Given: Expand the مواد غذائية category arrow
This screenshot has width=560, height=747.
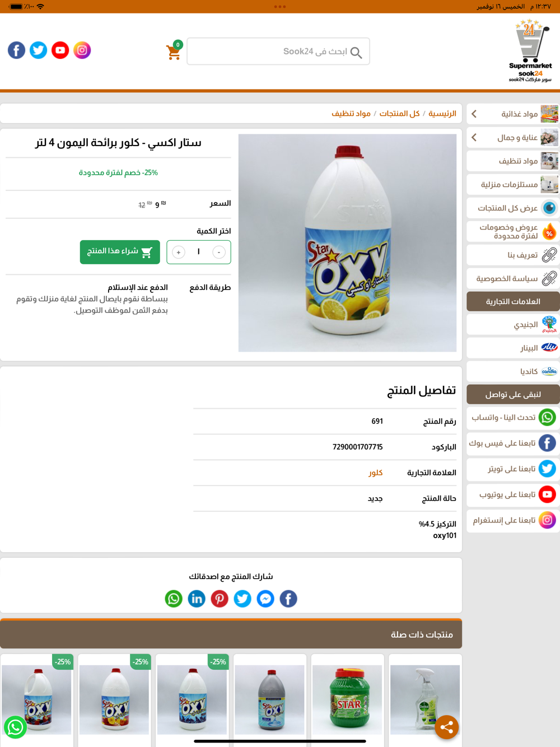Looking at the screenshot, I should tap(474, 114).
